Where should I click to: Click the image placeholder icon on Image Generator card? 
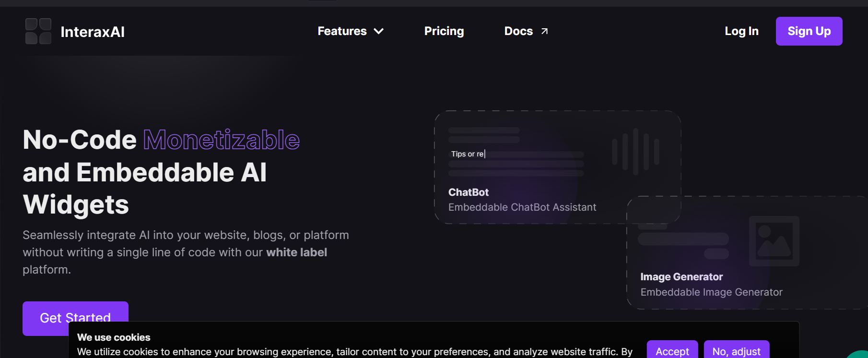(x=774, y=241)
